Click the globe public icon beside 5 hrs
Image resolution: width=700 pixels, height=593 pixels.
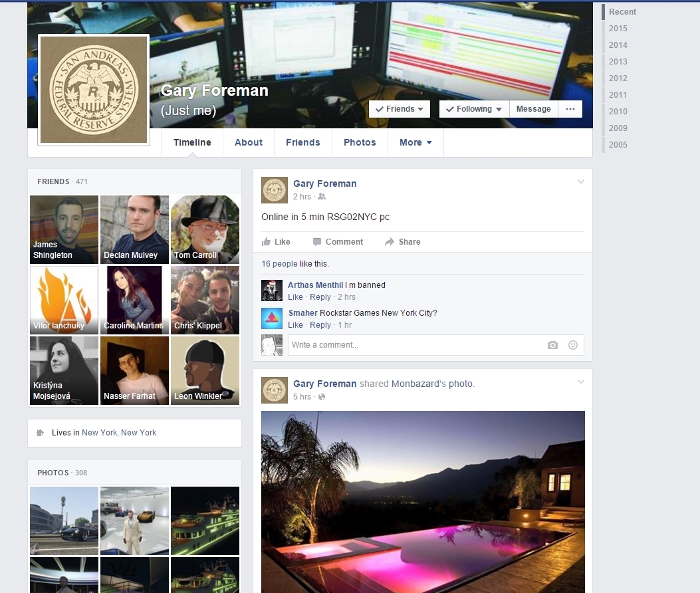click(x=322, y=396)
